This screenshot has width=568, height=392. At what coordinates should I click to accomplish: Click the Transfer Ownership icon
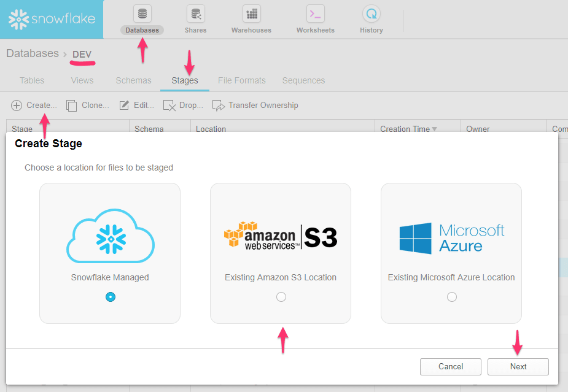[219, 106]
